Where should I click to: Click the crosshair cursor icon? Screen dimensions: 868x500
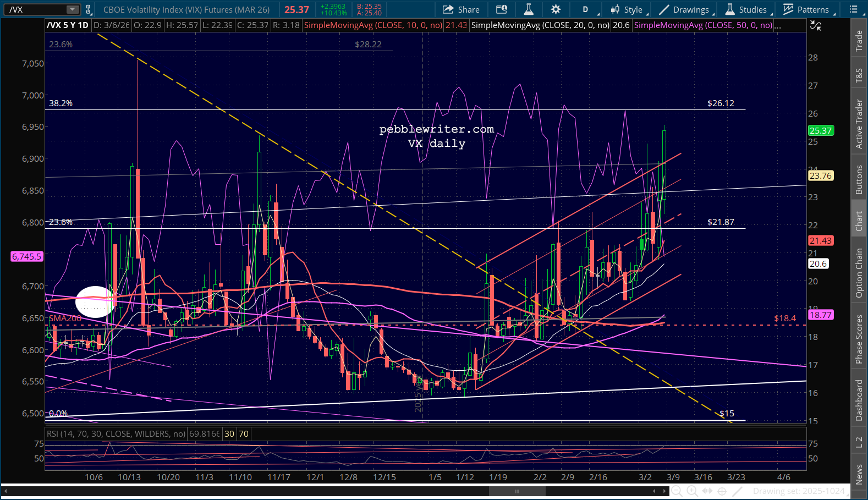[x=722, y=491]
